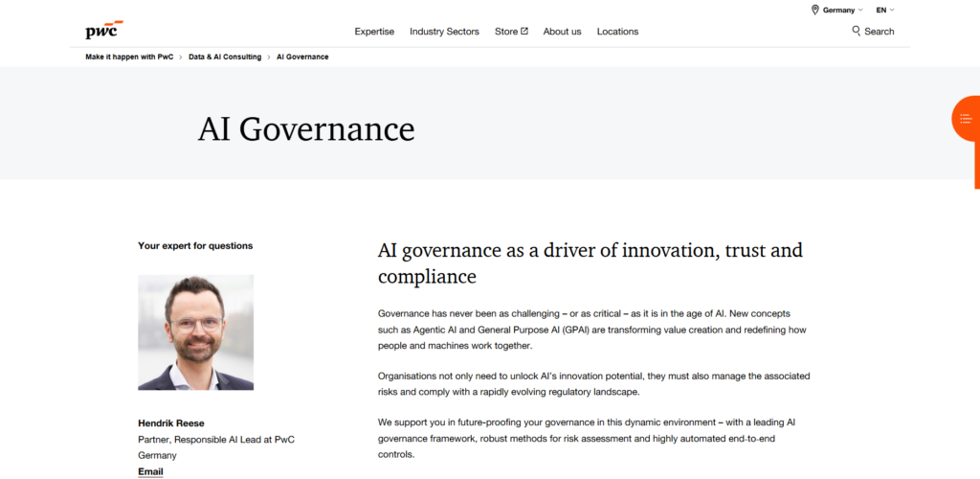Click the AI Governance breadcrumb
Image resolution: width=980 pixels, height=479 pixels.
[302, 57]
